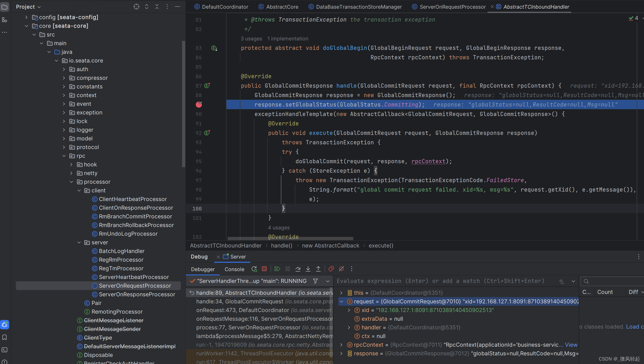Image resolution: width=644 pixels, height=364 pixels.
Task: Click Step Into debug icon
Action: click(308, 269)
